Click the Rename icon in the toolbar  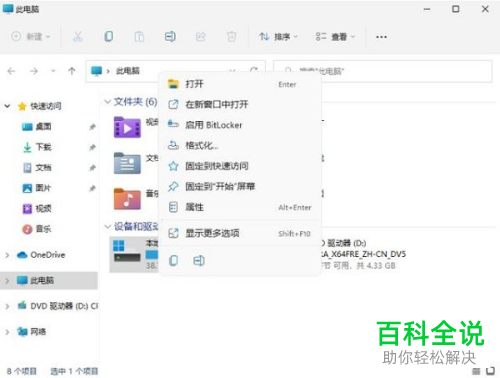click(170, 36)
